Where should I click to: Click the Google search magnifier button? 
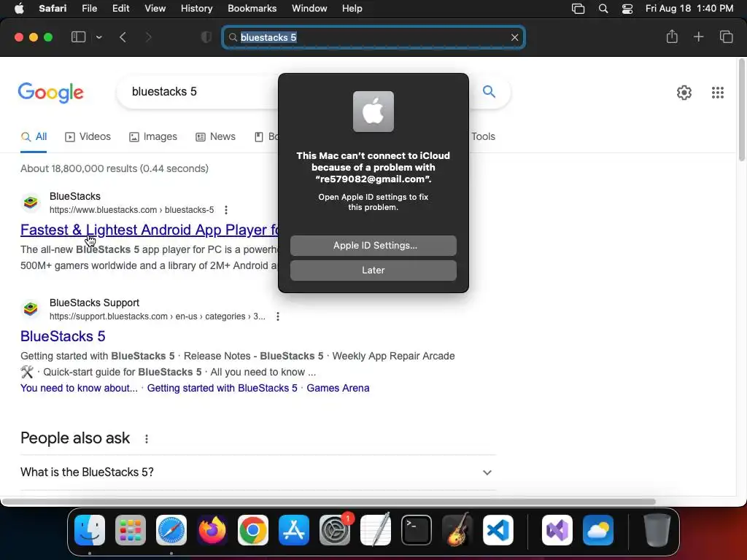pyautogui.click(x=489, y=91)
